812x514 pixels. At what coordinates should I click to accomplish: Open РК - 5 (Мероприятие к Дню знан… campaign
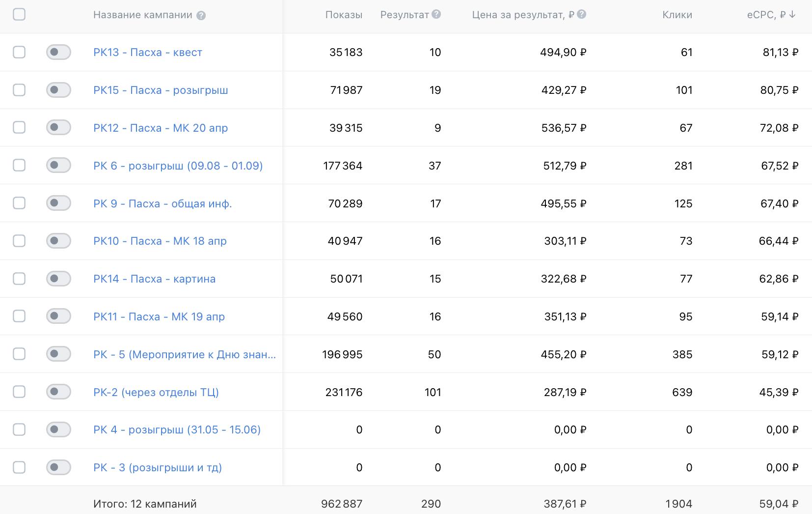coord(184,354)
